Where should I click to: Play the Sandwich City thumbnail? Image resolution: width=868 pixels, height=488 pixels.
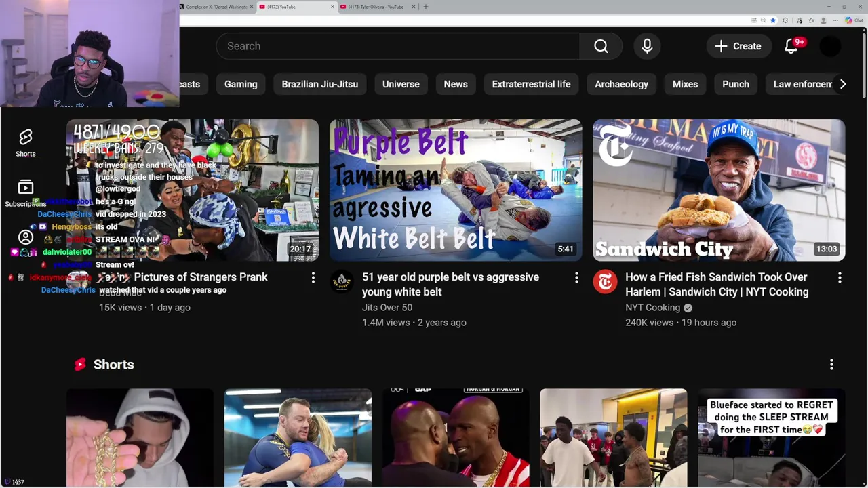click(x=719, y=190)
